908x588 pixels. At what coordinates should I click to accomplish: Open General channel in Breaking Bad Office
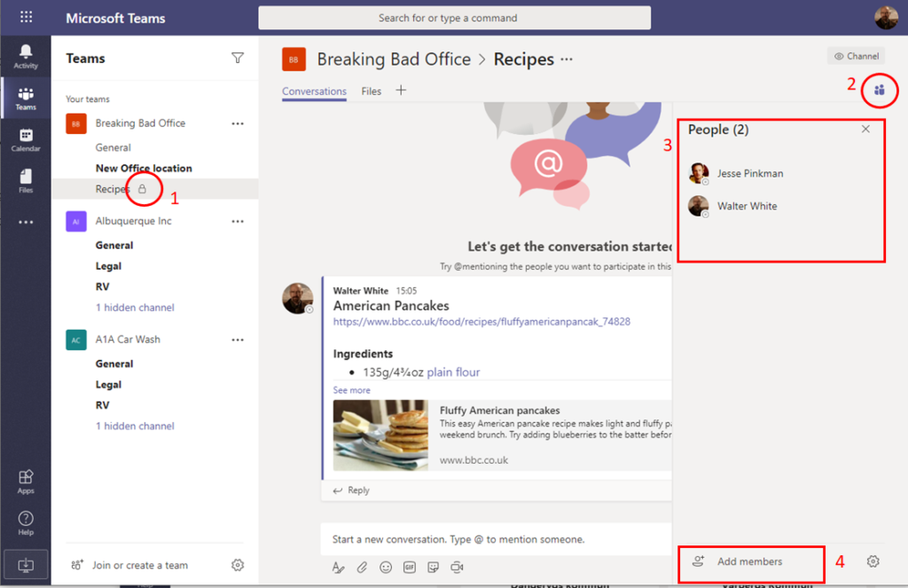113,148
